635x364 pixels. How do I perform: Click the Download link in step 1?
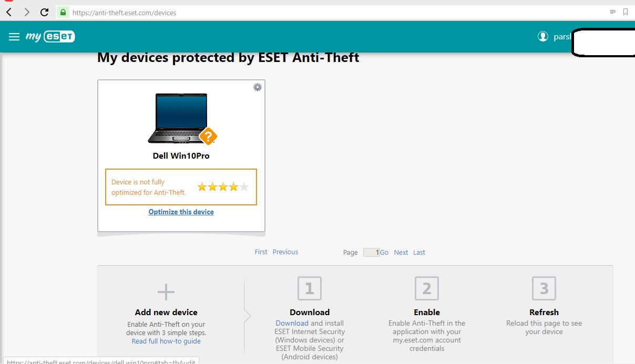292,324
